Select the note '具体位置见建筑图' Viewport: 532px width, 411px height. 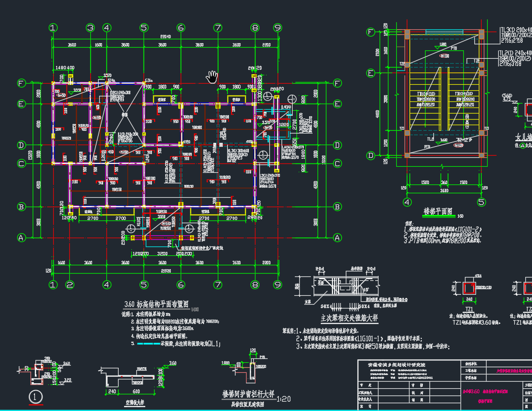point(247,404)
